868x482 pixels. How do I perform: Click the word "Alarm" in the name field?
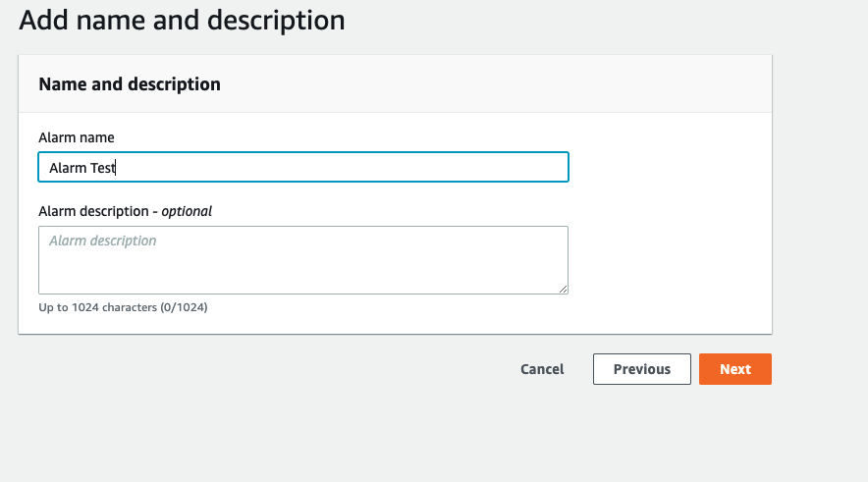pos(68,168)
